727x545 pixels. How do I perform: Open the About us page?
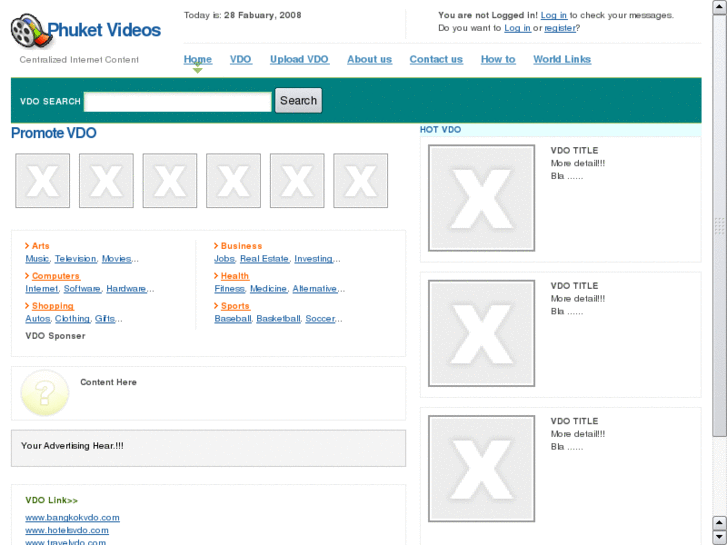click(370, 59)
